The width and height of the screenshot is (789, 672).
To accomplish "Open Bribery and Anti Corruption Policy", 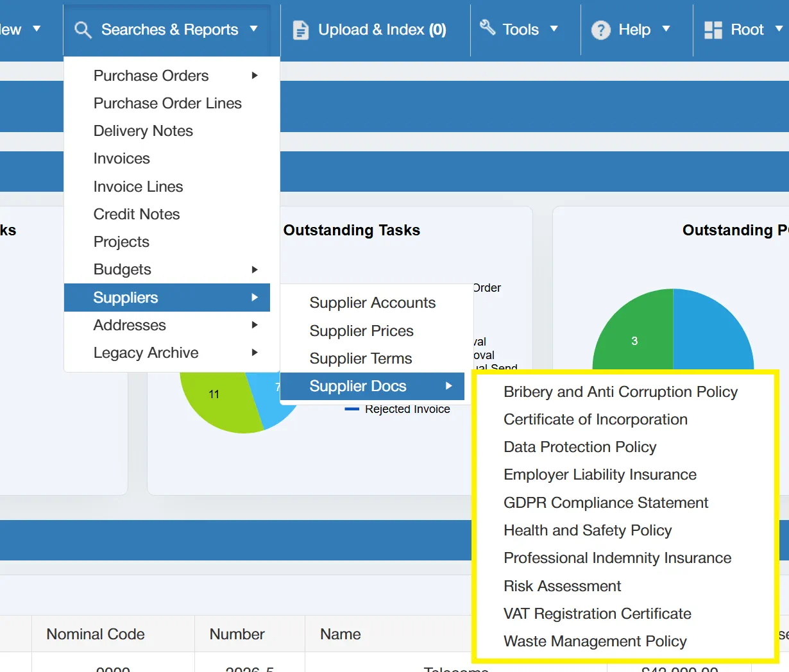I will (x=620, y=392).
